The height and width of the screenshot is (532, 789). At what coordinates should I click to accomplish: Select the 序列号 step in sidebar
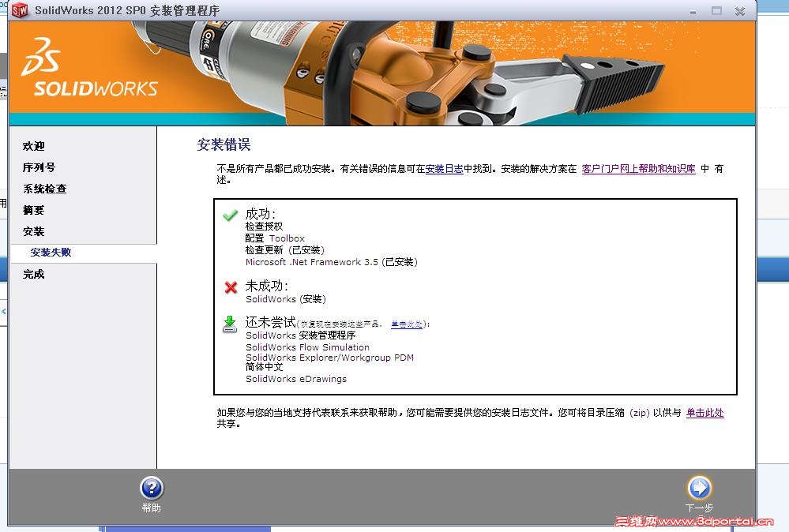pos(39,167)
